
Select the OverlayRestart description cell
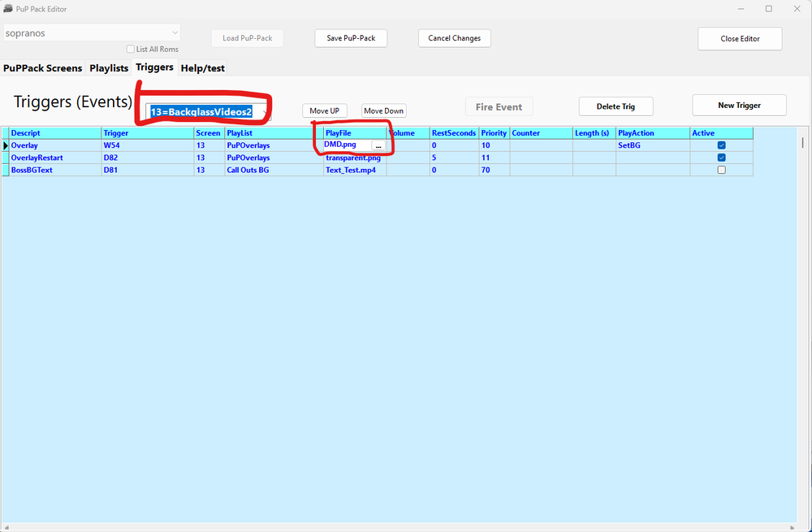pyautogui.click(x=55, y=158)
